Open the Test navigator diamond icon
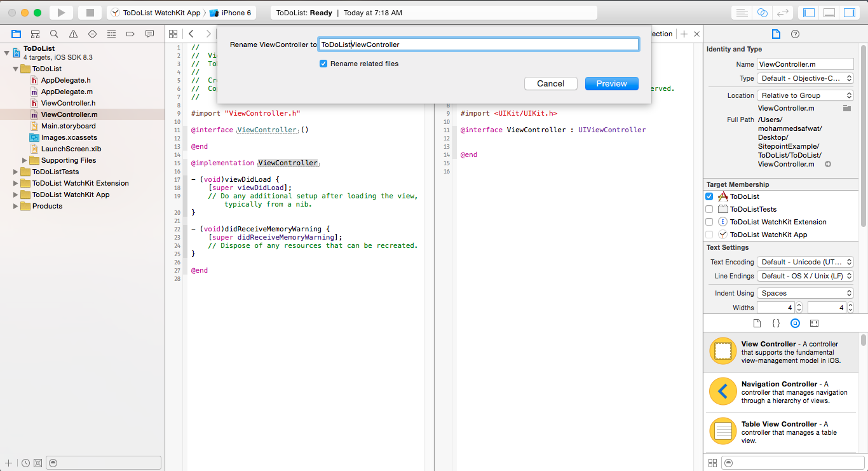Screen dimensions: 868x471 pyautogui.click(x=92, y=34)
